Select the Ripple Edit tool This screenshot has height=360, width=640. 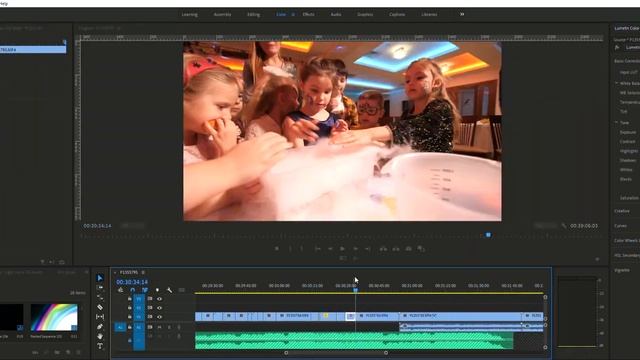click(100, 298)
